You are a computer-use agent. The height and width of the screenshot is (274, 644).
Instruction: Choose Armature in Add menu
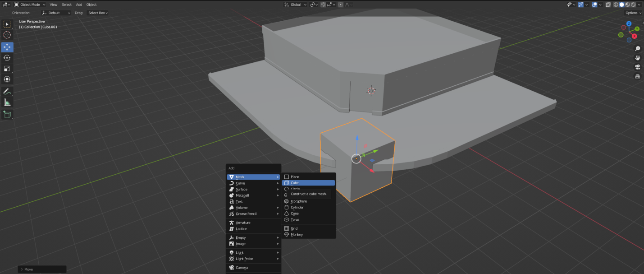[254, 223]
